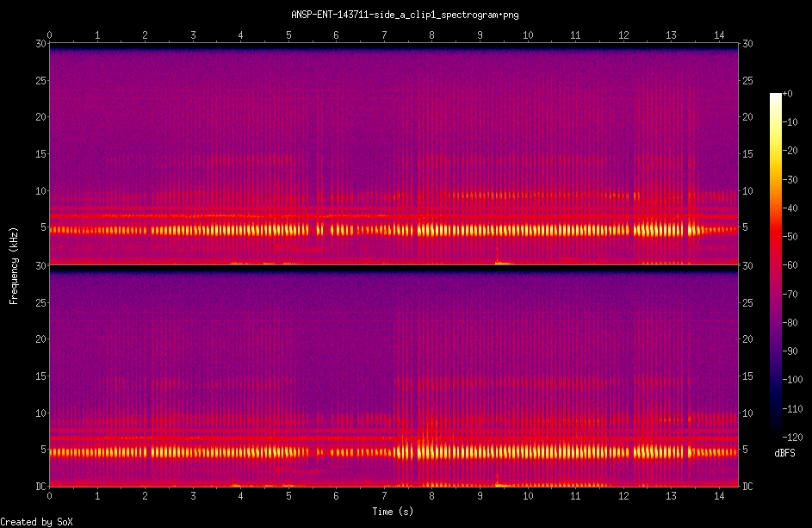Select the '-100' label on dBFS scale
Viewport: 812px width, 528px height.
(792, 379)
